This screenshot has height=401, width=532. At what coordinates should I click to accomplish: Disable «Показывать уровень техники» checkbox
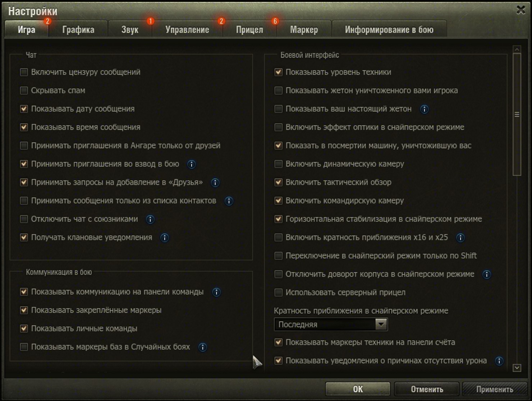click(x=279, y=72)
